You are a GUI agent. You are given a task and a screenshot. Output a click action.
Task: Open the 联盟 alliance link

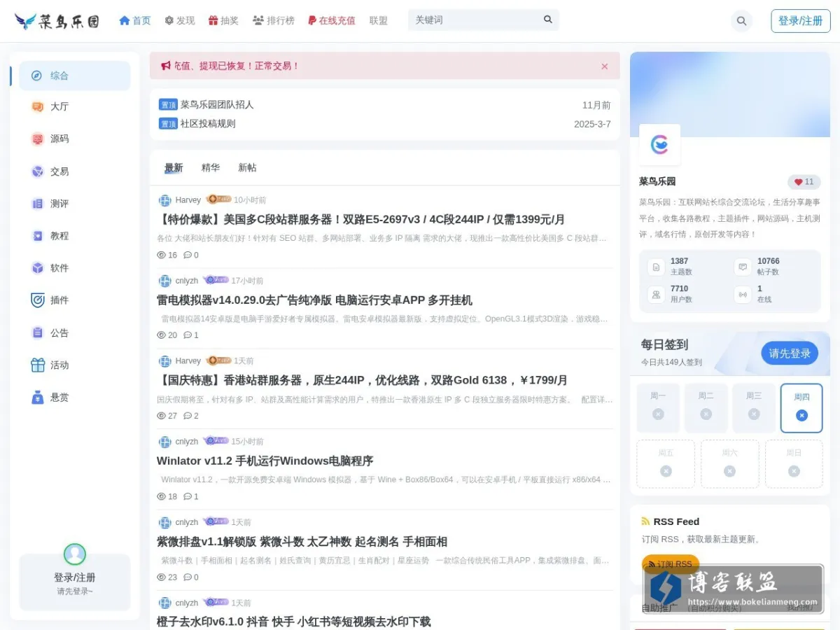(379, 20)
